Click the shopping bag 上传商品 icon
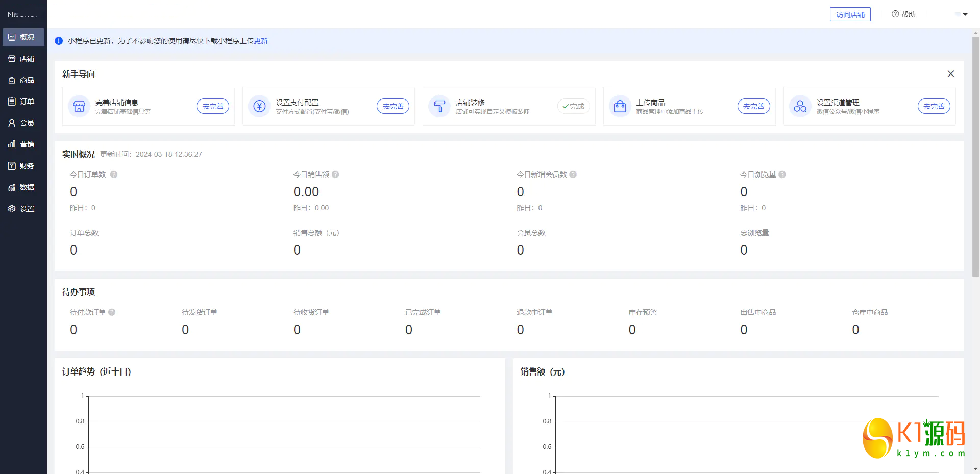 pyautogui.click(x=620, y=106)
